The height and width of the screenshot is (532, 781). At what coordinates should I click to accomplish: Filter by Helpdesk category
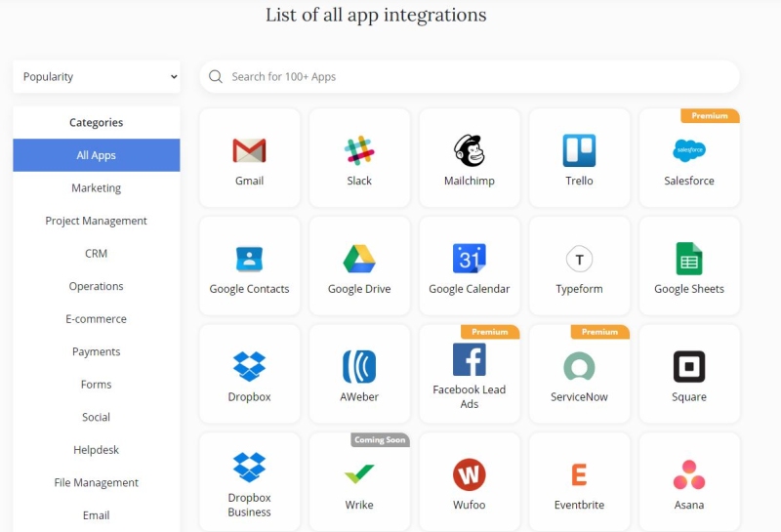click(97, 450)
